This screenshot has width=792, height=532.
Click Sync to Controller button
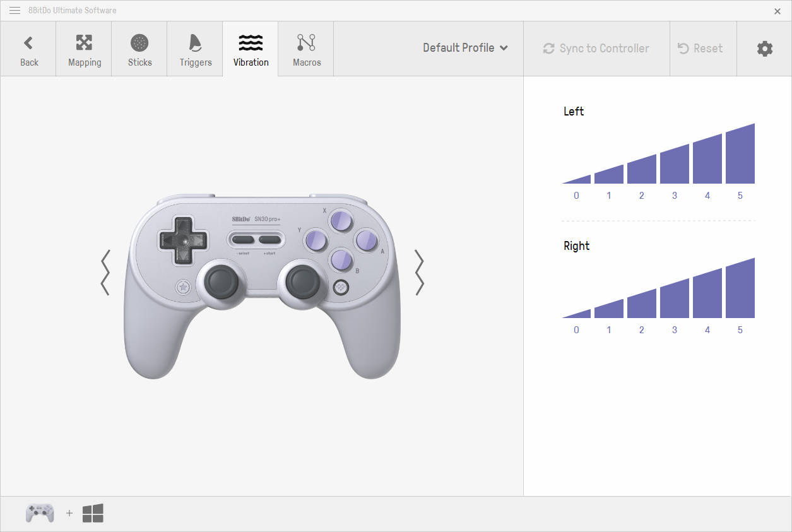click(596, 49)
